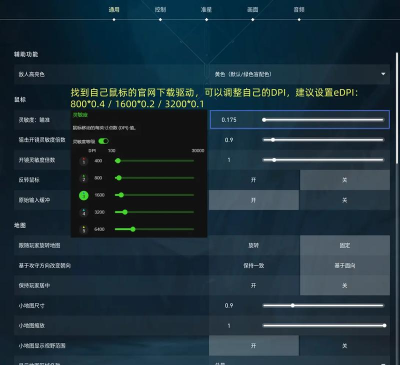
Task: Set 小地图显示视野范围 to 开
Action: tap(254, 346)
